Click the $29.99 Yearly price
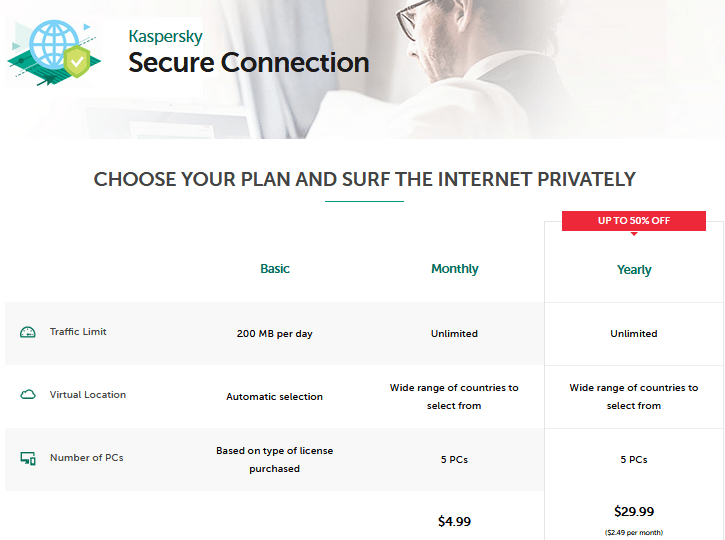Viewport: 725px width, 540px height. 634,511
